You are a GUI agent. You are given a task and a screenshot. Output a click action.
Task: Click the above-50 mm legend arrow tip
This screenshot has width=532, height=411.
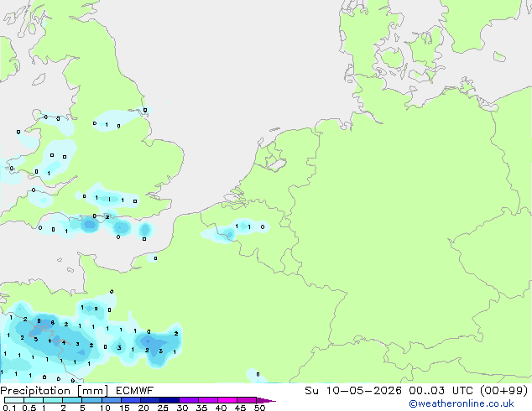[266, 400]
